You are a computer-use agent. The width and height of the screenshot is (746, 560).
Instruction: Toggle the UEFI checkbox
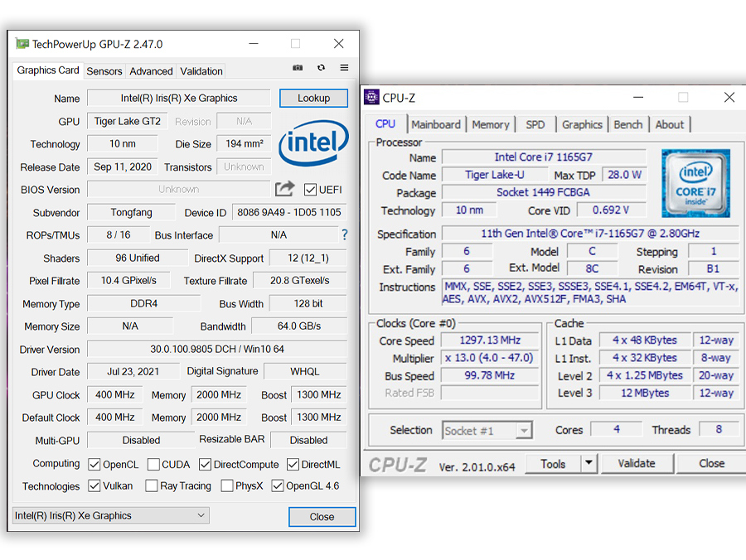tap(310, 190)
